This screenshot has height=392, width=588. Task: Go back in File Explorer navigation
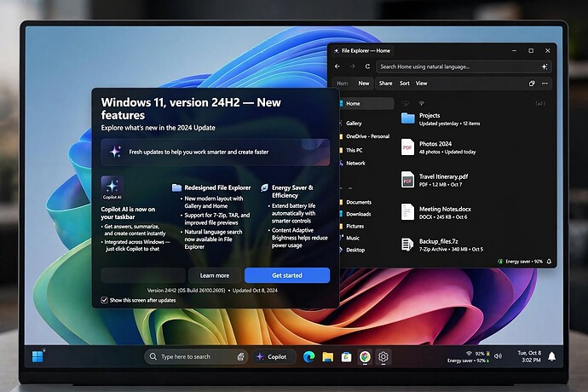337,66
